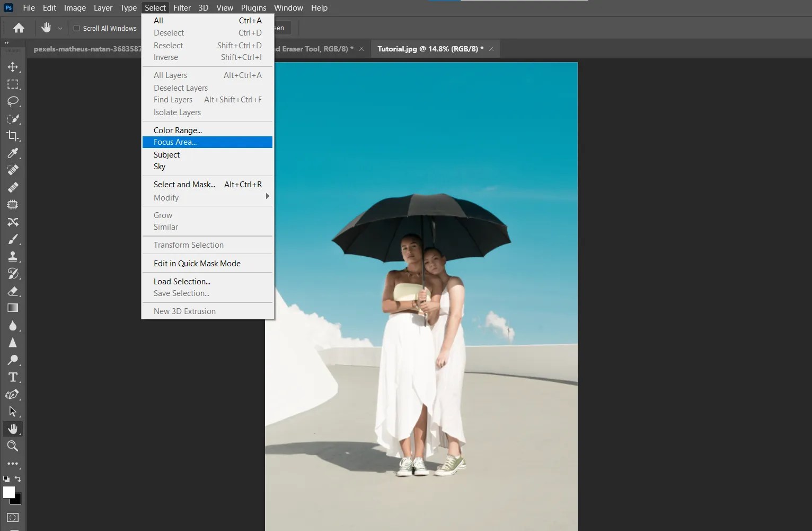Viewport: 812px width, 531px height.
Task: Select the Eraser tool
Action: click(x=13, y=291)
